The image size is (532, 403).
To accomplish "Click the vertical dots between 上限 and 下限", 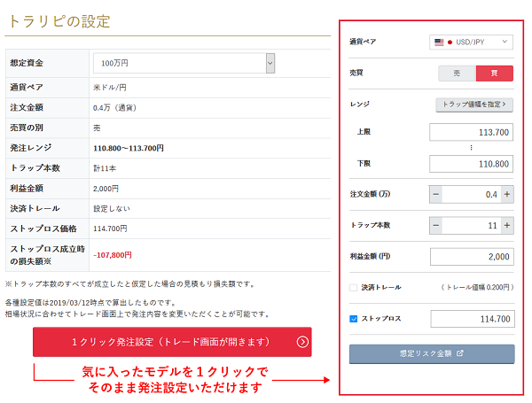I will tap(471, 148).
